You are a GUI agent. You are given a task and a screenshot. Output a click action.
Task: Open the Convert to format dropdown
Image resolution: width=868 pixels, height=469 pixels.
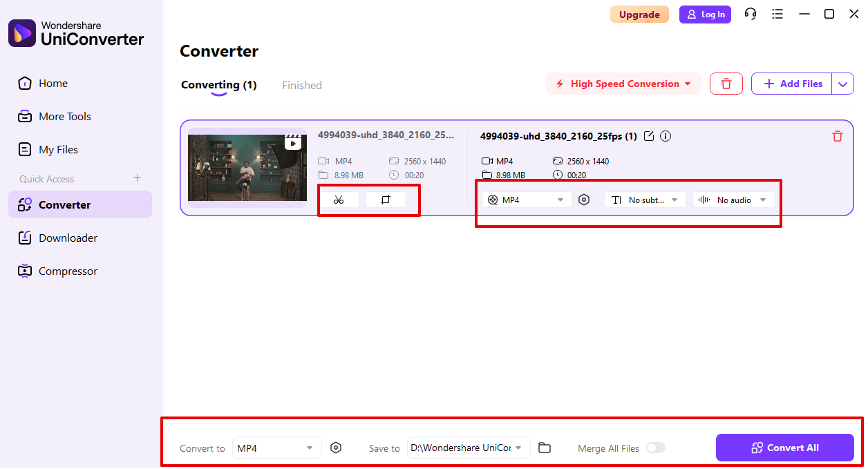coord(276,448)
